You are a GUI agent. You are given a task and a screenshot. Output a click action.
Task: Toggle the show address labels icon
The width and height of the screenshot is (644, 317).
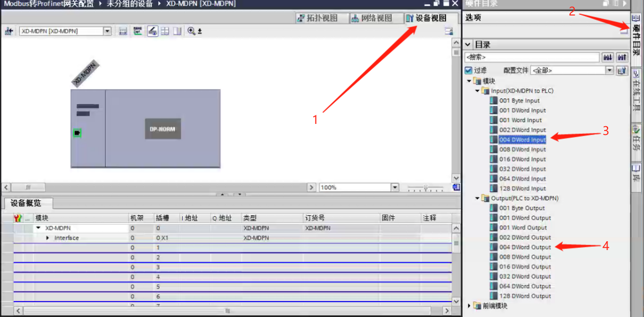pyautogui.click(x=138, y=31)
